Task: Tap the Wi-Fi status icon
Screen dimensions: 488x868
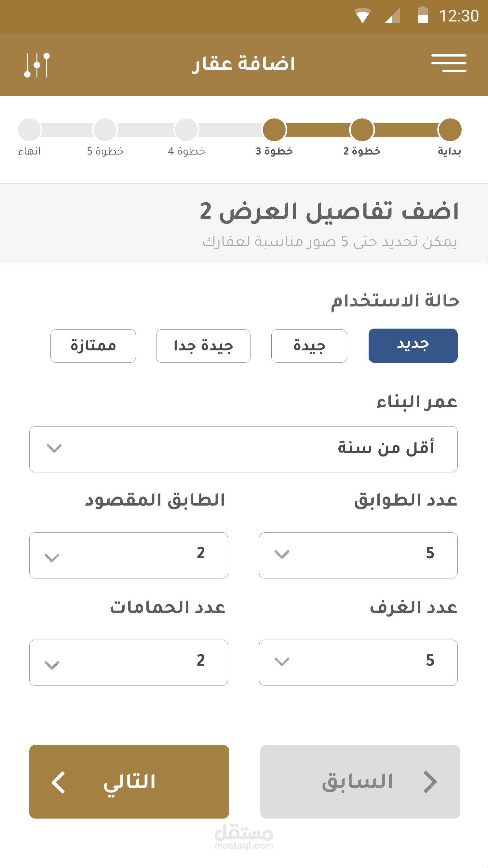Action: (x=363, y=16)
